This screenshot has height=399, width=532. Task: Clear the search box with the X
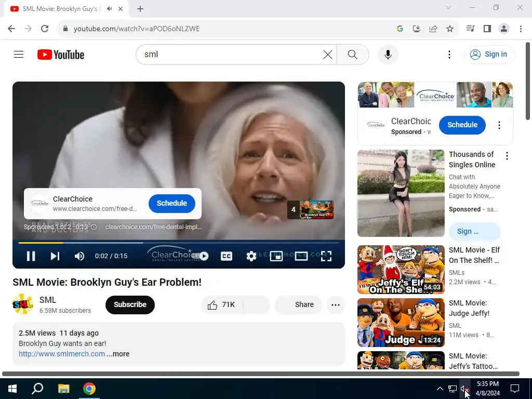pos(327,54)
